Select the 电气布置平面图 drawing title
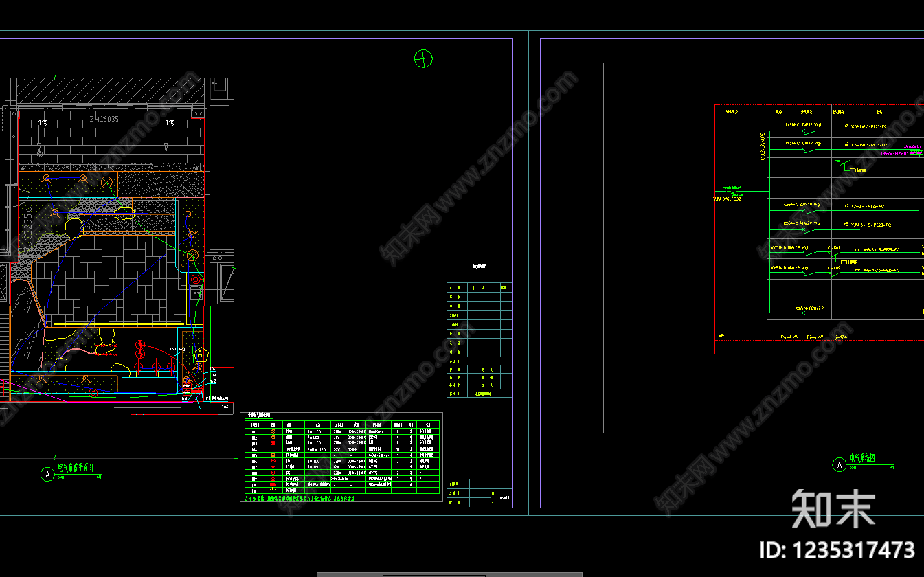 (76, 467)
